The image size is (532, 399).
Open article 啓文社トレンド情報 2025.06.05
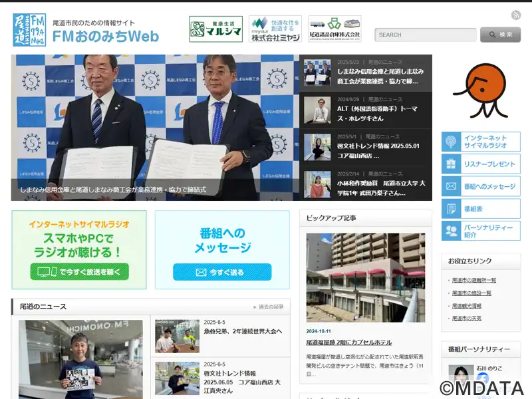pos(242,382)
